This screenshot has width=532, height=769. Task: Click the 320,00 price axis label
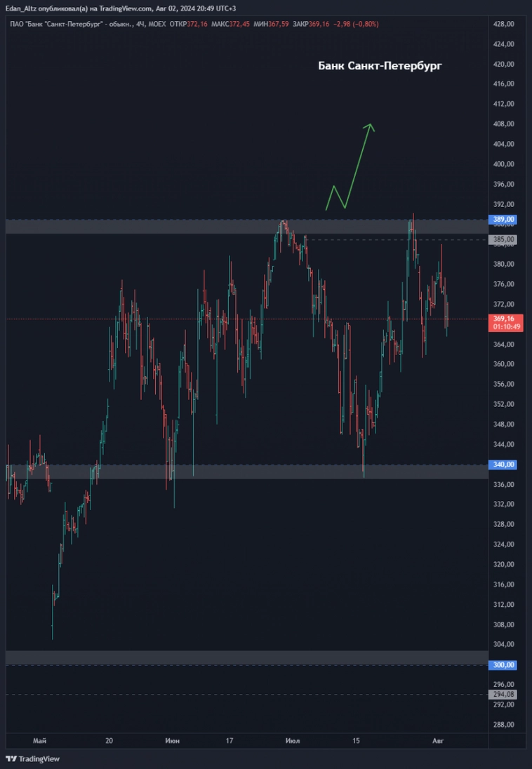[x=504, y=565]
